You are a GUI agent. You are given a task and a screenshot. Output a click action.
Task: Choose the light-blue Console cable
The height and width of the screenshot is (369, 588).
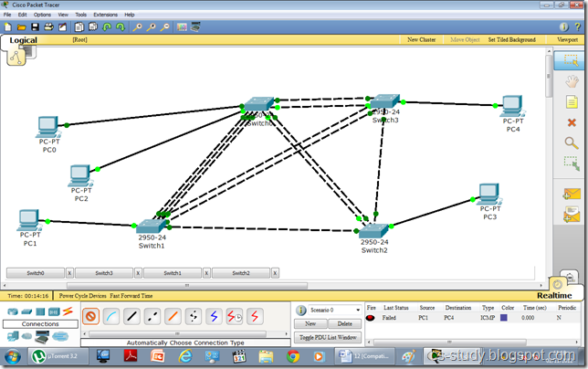[x=111, y=317]
